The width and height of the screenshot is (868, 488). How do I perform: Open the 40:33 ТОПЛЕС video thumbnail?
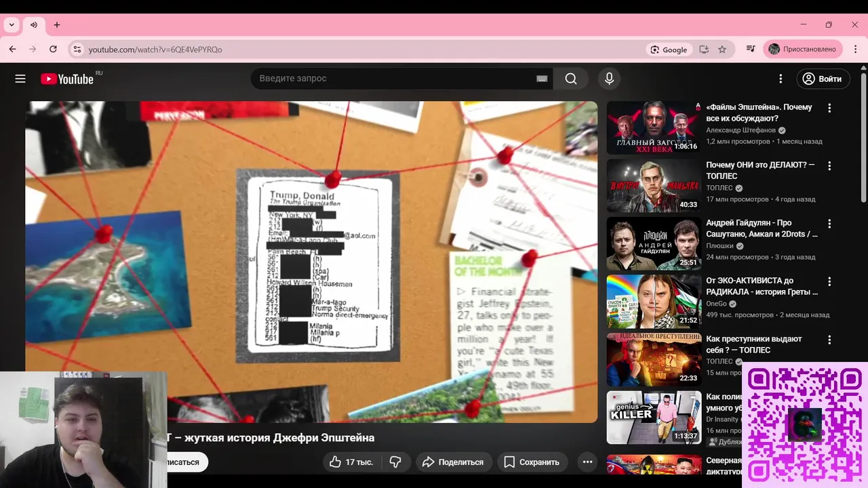[654, 186]
